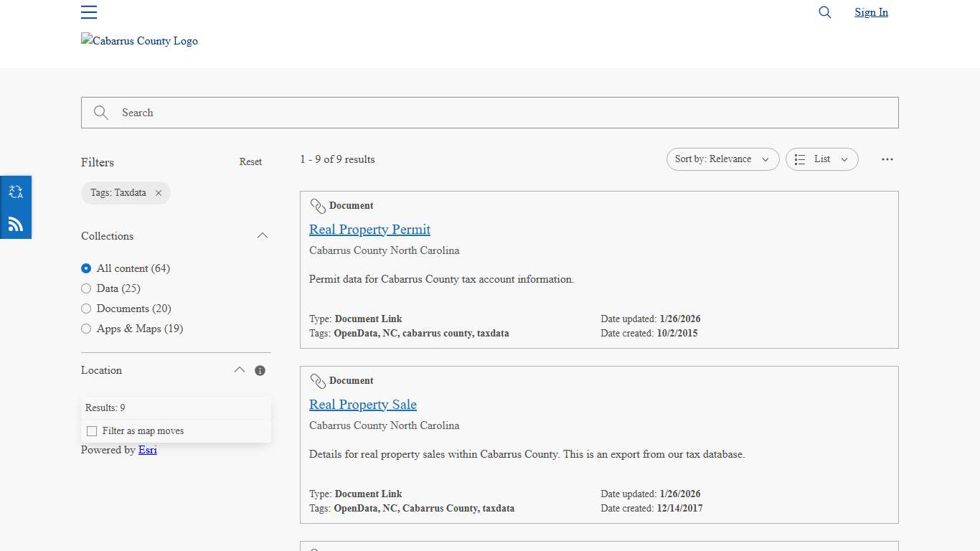Image resolution: width=980 pixels, height=551 pixels.
Task: Click the search magnifier icon top right
Action: tap(824, 12)
